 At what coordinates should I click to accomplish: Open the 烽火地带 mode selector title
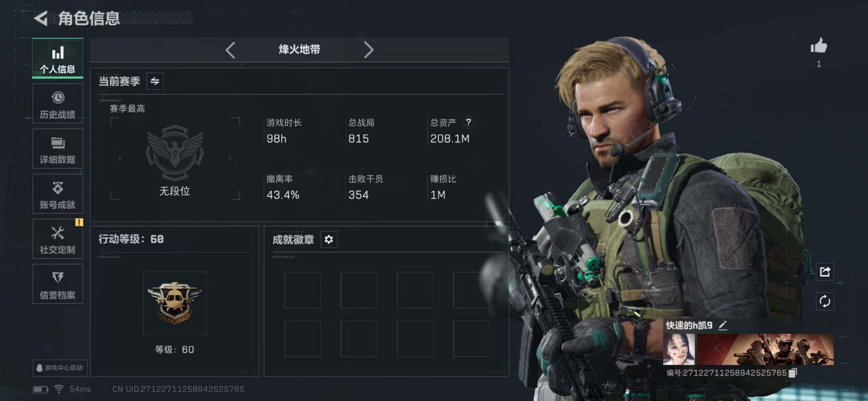coord(299,49)
